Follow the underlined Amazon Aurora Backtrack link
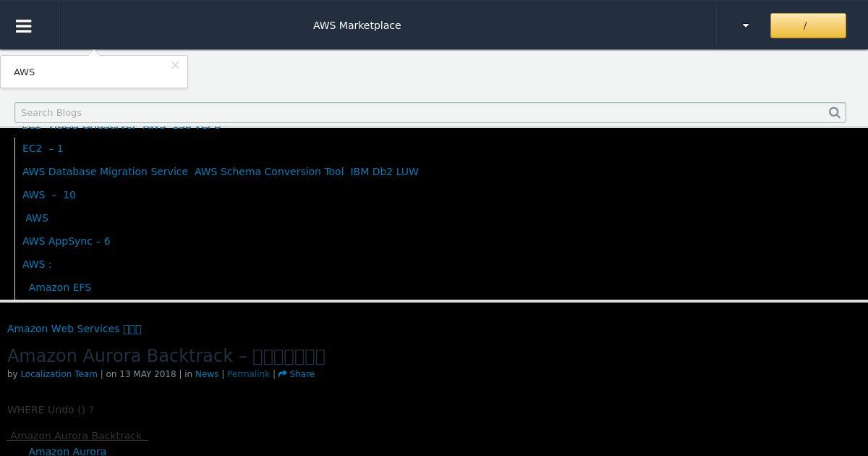Image resolution: width=868 pixels, height=456 pixels. tap(77, 436)
